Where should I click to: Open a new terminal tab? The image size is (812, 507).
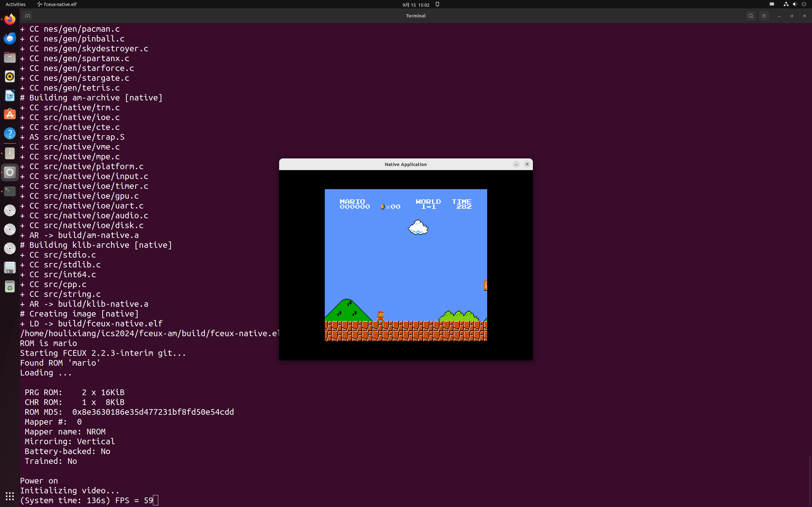28,16
